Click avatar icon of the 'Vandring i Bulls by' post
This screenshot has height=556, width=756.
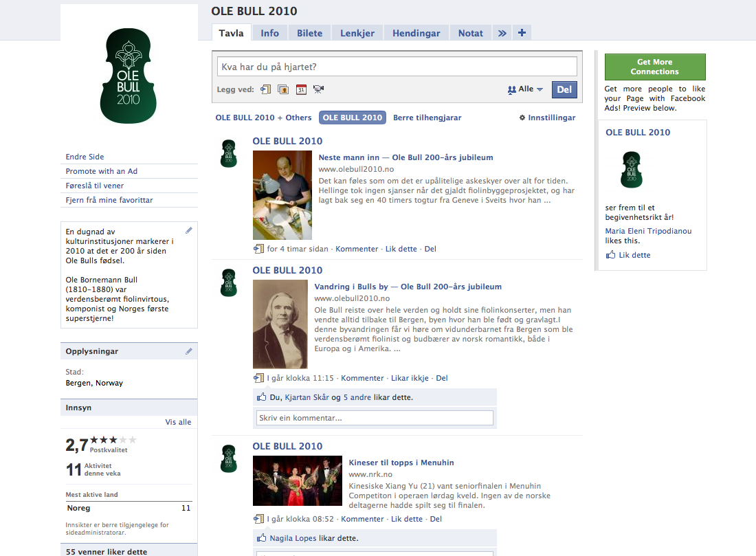click(x=229, y=282)
